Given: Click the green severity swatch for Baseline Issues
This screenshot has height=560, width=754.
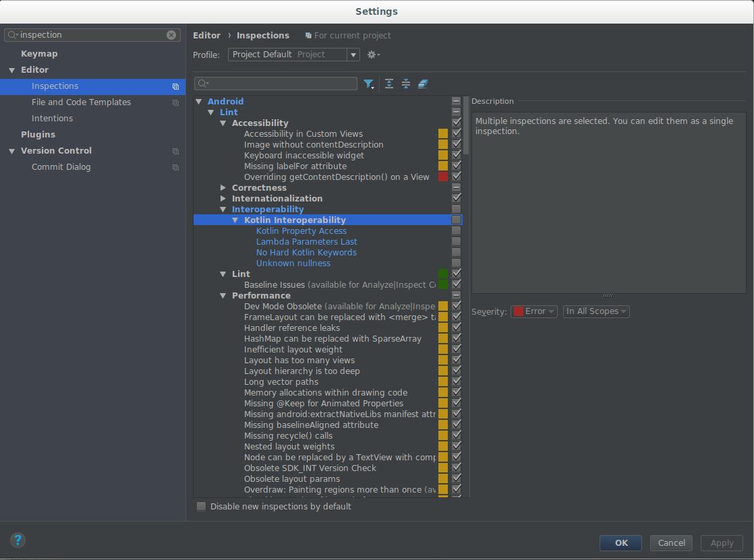Looking at the screenshot, I should point(443,284).
